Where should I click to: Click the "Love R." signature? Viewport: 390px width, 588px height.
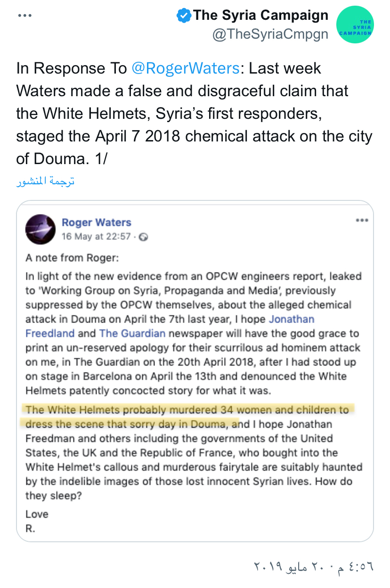[37, 521]
